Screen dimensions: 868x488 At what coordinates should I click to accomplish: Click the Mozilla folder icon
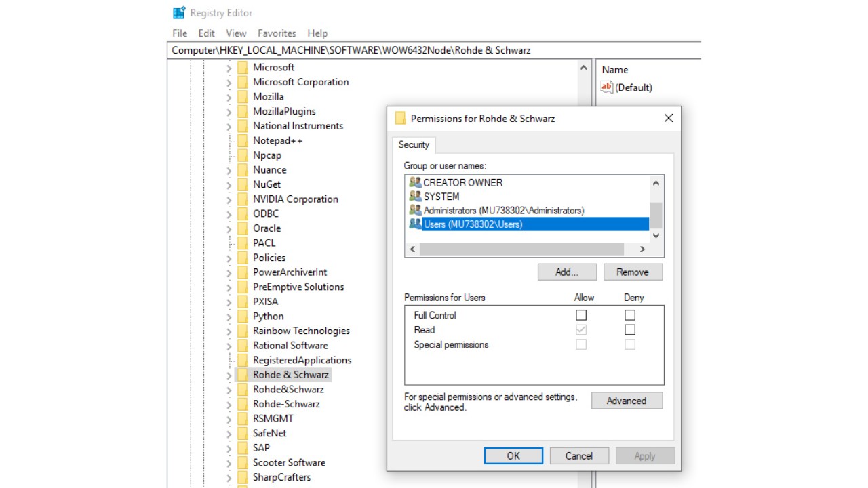243,96
